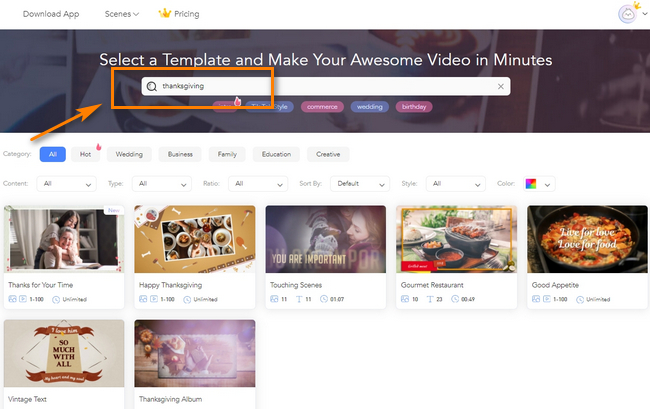
Task: Open the Scenes dropdown menu
Action: pyautogui.click(x=121, y=14)
